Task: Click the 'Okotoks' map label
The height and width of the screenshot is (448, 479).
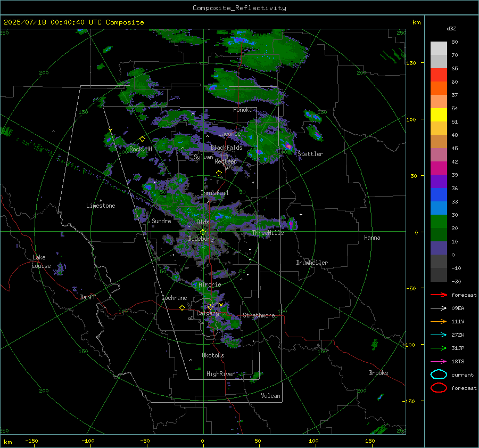Action: click(x=213, y=355)
